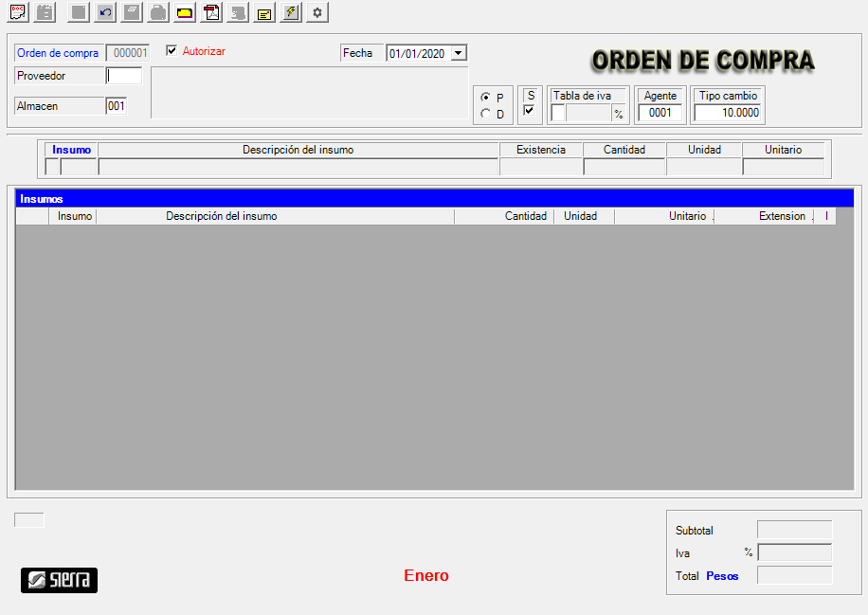The width and height of the screenshot is (868, 615).
Task: Uncheck the S checkbox
Action: pyautogui.click(x=529, y=111)
